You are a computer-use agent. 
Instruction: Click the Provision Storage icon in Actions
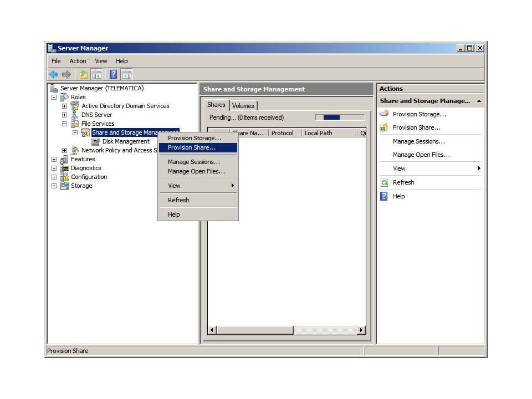point(384,114)
